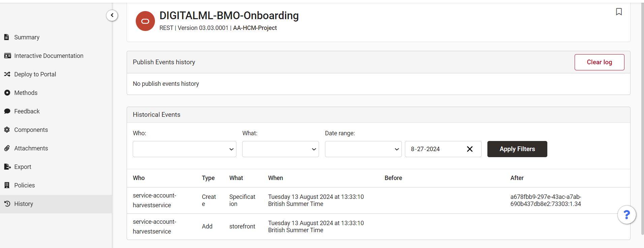Click the red DIGITALML-BMO-Onboarding logo icon
This screenshot has width=644, height=248.
click(145, 21)
